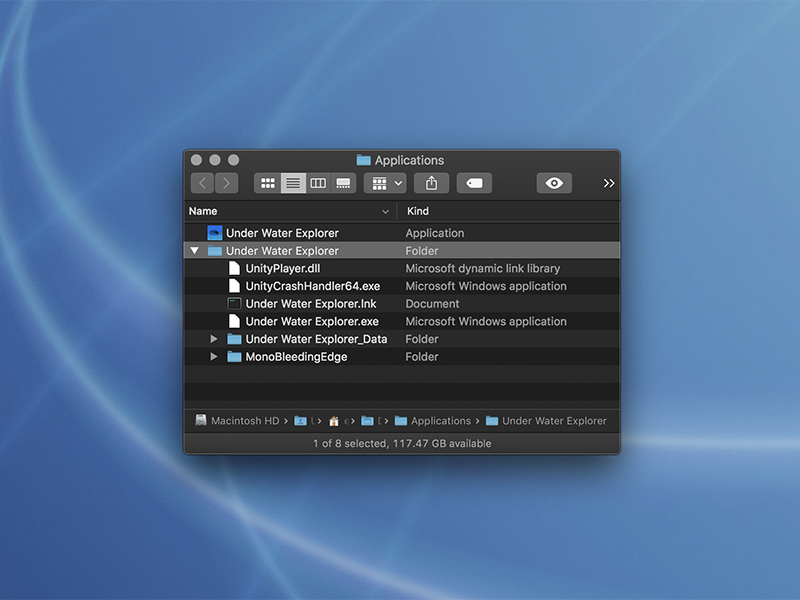
Task: Click the MonoBleedingEdge folder icon
Action: pyautogui.click(x=234, y=357)
